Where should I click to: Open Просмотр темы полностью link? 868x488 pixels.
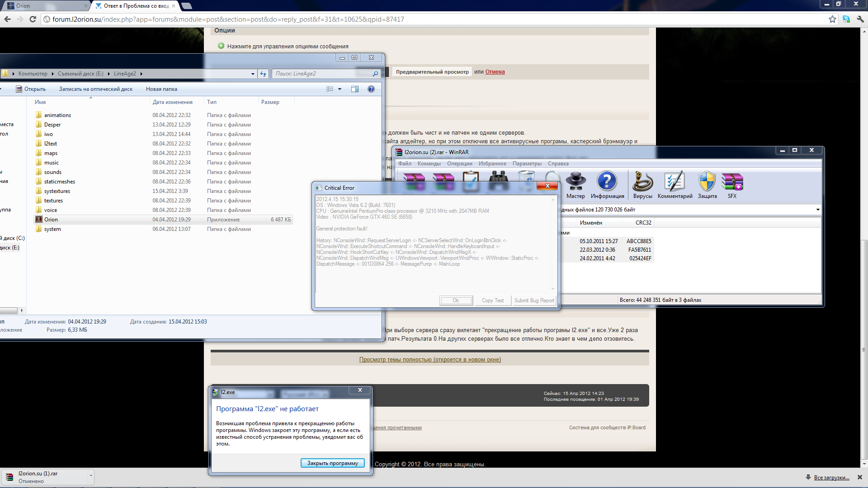[430, 360]
